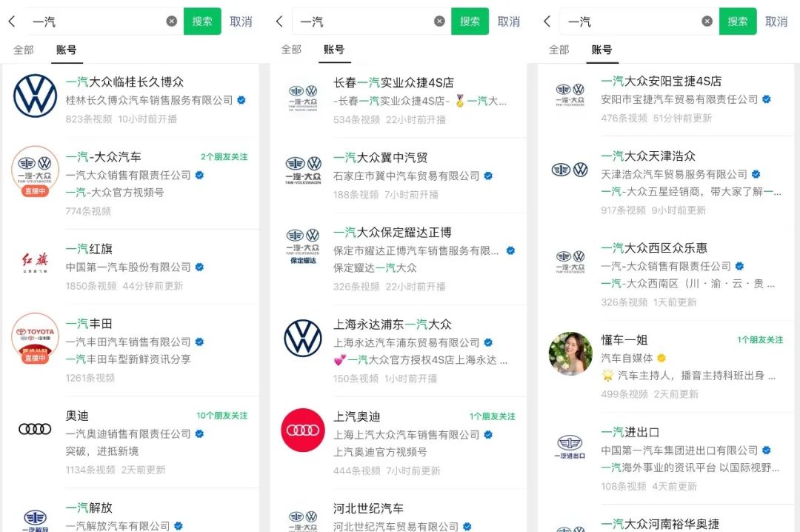The image size is (800, 532).
Task: Open account name 一汽大众西区众乐惠
Action: tap(654, 248)
